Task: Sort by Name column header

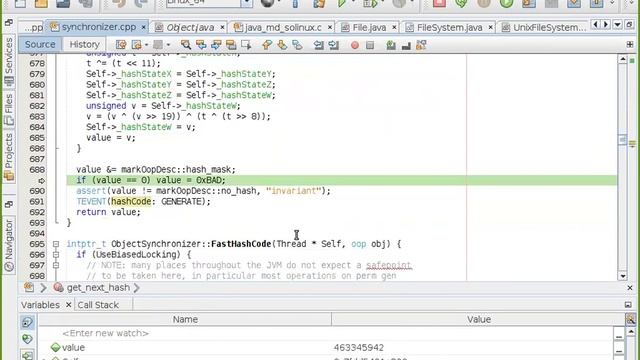Action: coord(185,319)
